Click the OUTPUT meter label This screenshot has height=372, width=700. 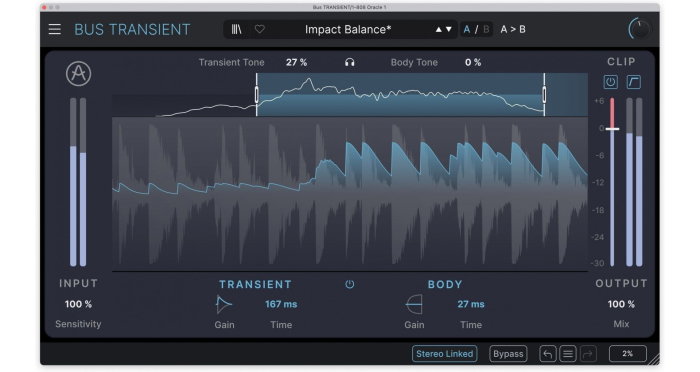621,283
